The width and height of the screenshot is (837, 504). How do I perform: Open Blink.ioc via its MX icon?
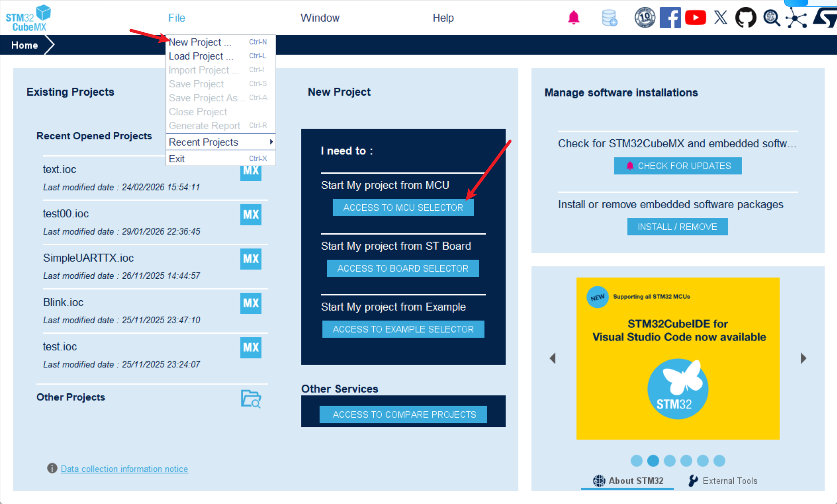(251, 303)
